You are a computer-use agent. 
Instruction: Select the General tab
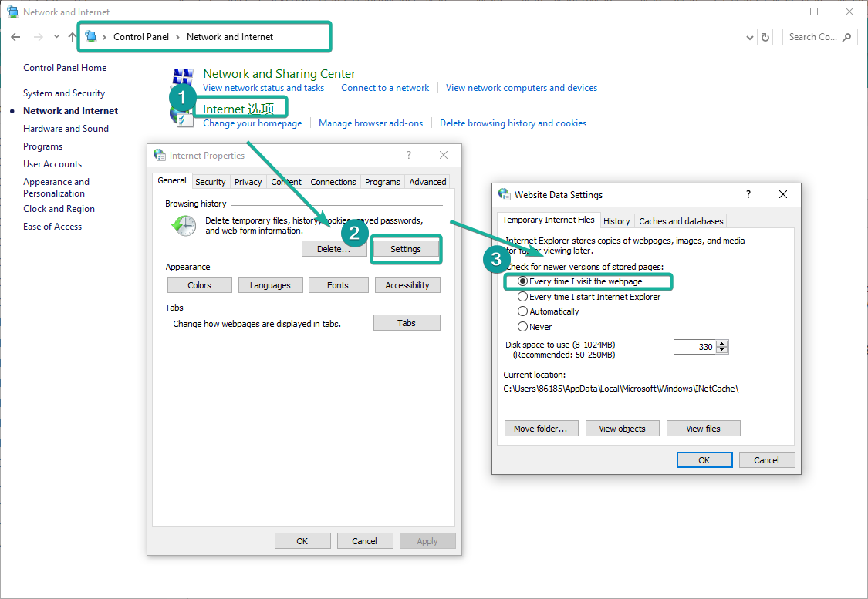[x=172, y=181]
